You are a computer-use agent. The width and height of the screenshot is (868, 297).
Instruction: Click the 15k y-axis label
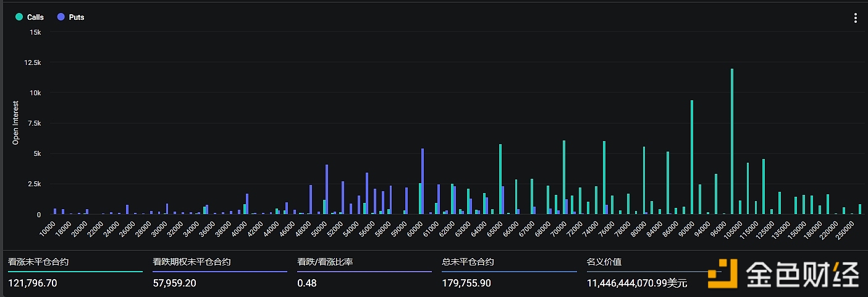[x=35, y=32]
